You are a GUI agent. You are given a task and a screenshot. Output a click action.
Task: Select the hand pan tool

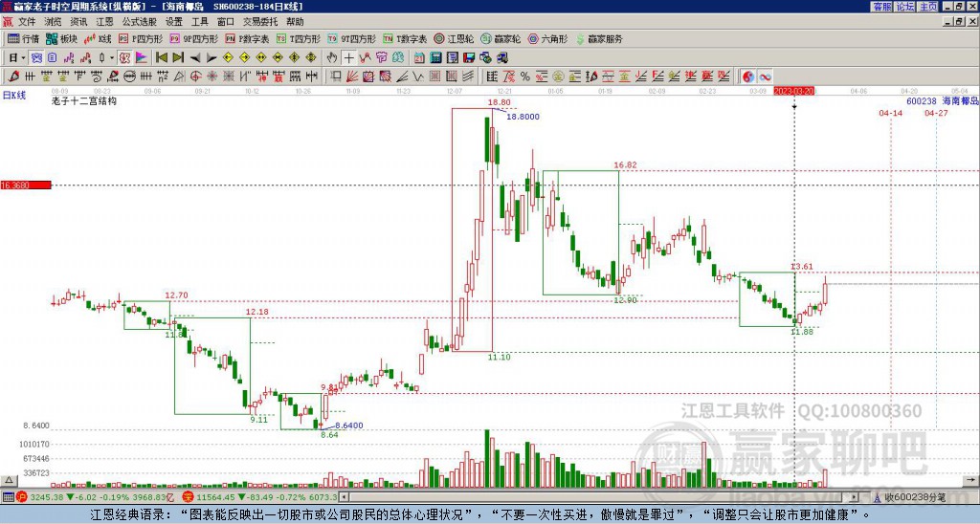pos(332,58)
